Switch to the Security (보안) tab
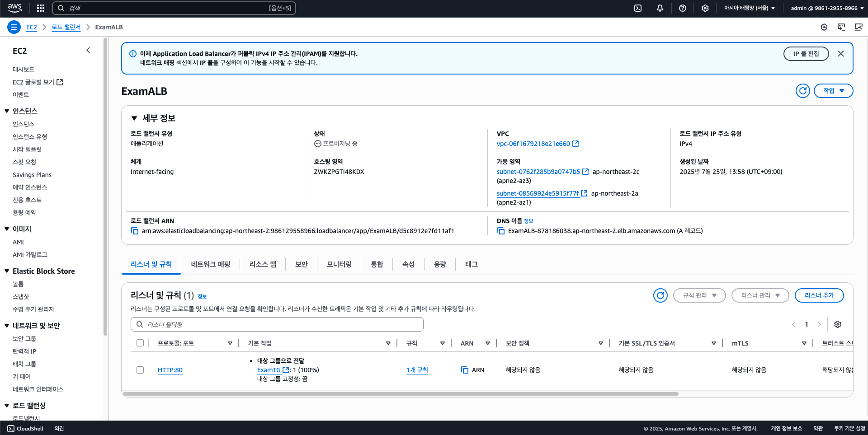The height and width of the screenshot is (435, 868). 302,264
